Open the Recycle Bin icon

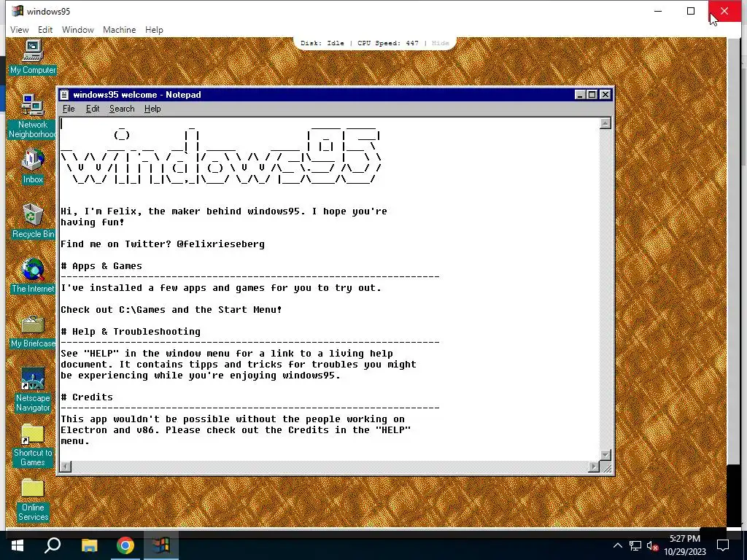pyautogui.click(x=32, y=220)
